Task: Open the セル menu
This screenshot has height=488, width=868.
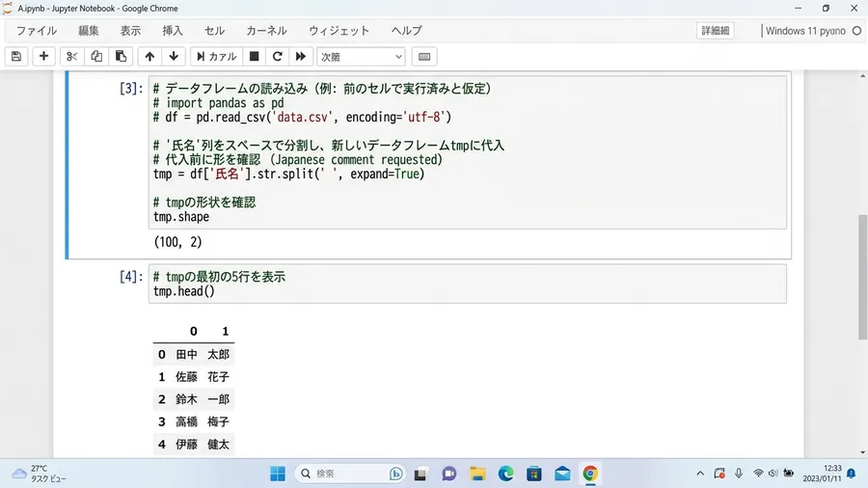Action: [214, 31]
